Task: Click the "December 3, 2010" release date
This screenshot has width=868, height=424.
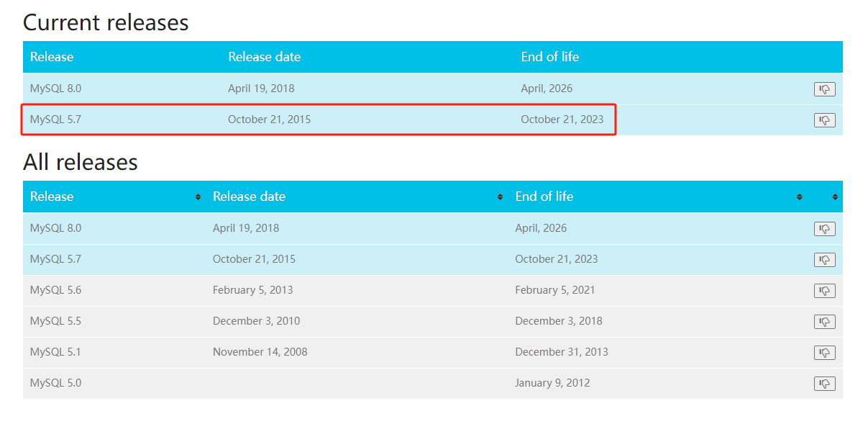Action: (x=257, y=321)
